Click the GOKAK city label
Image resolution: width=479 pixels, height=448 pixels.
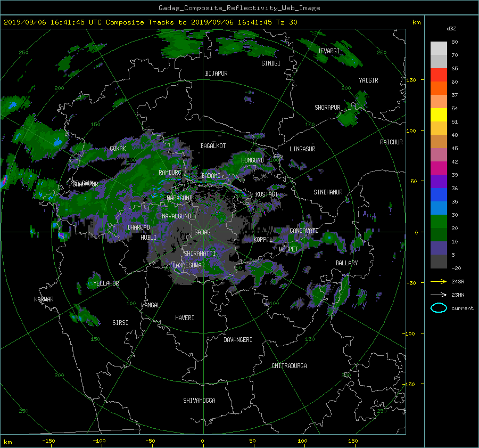pyautogui.click(x=118, y=149)
